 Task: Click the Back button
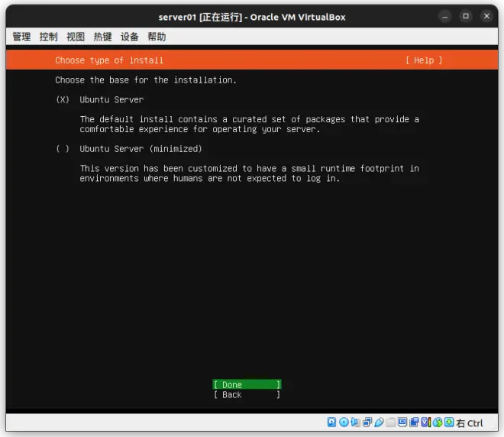click(247, 394)
